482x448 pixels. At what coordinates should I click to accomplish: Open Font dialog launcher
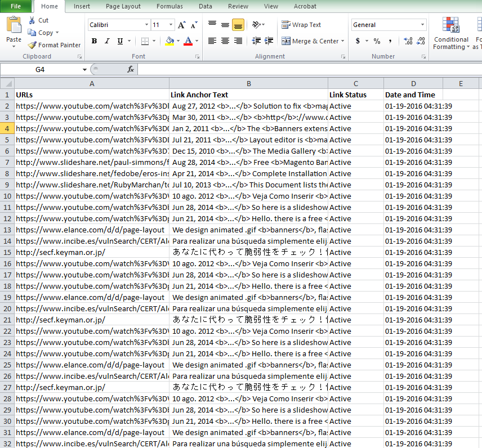[197, 56]
